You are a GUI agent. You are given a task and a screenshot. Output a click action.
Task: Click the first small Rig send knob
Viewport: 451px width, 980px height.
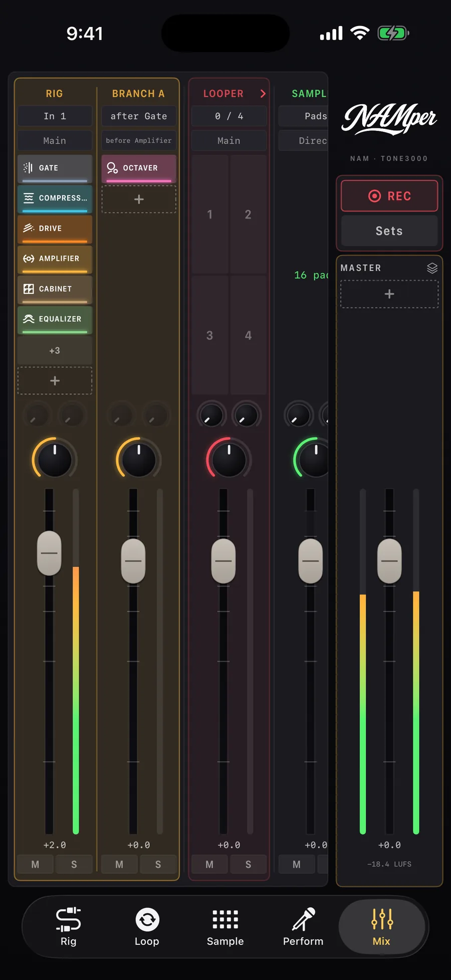tap(37, 416)
